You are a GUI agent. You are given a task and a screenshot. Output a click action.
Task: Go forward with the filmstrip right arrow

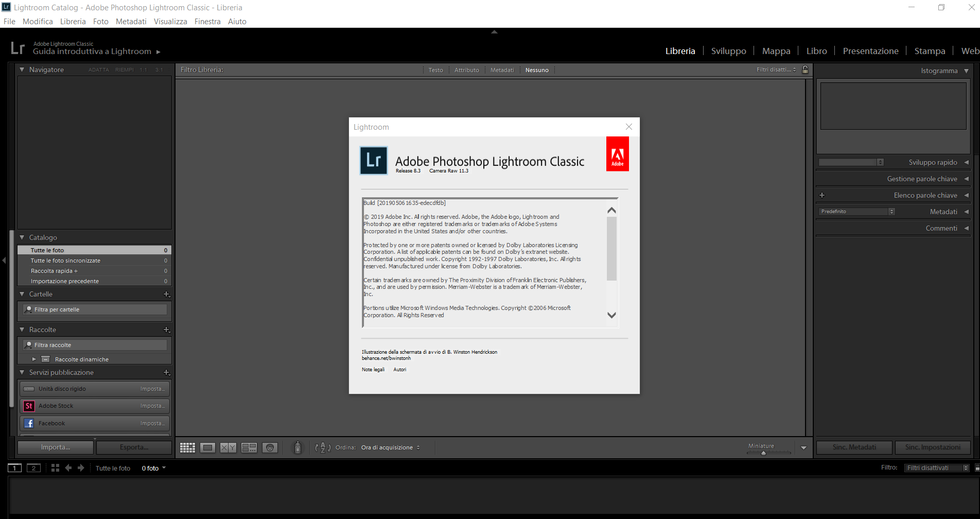tap(81, 468)
